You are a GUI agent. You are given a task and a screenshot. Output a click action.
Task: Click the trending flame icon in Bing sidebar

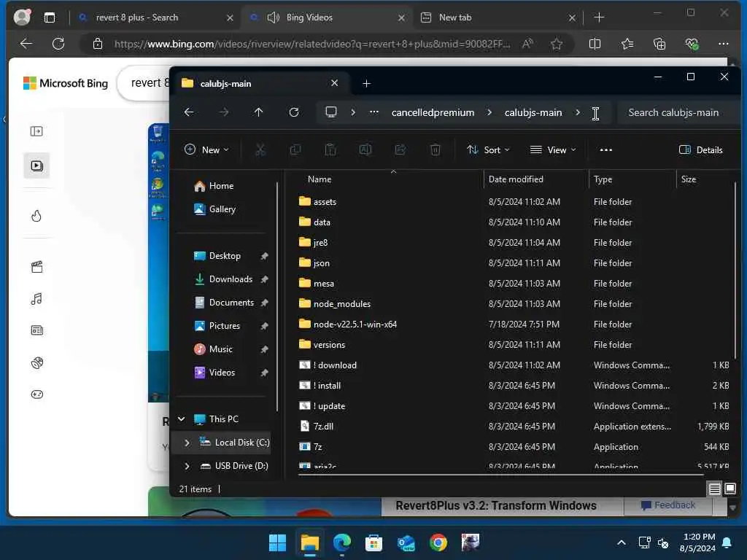(36, 216)
